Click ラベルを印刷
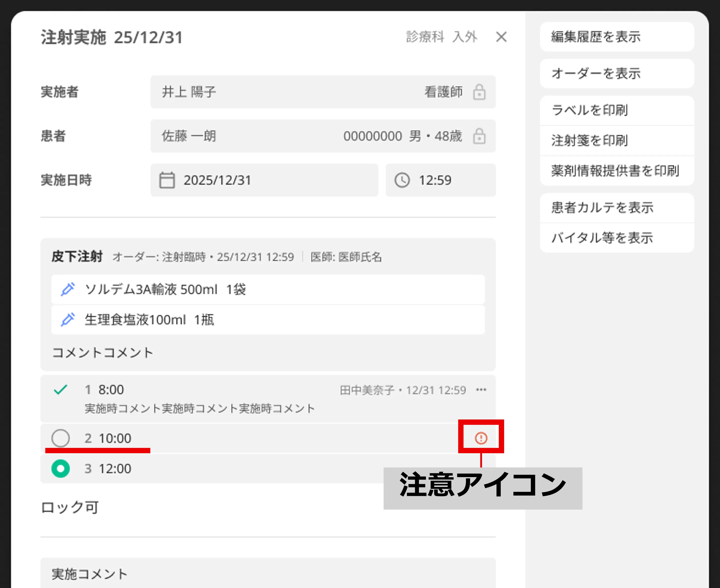 click(616, 110)
